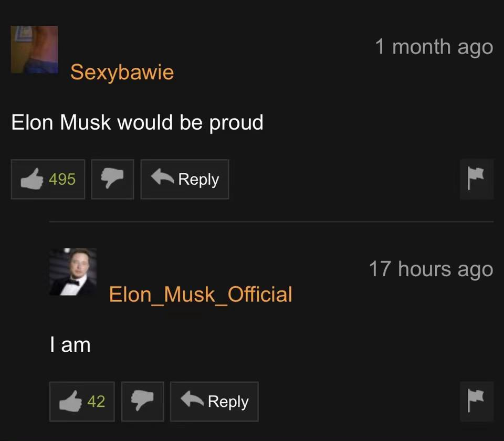Click the Reply label under Sexybawie's comment
504x441 pixels.
pos(198,180)
